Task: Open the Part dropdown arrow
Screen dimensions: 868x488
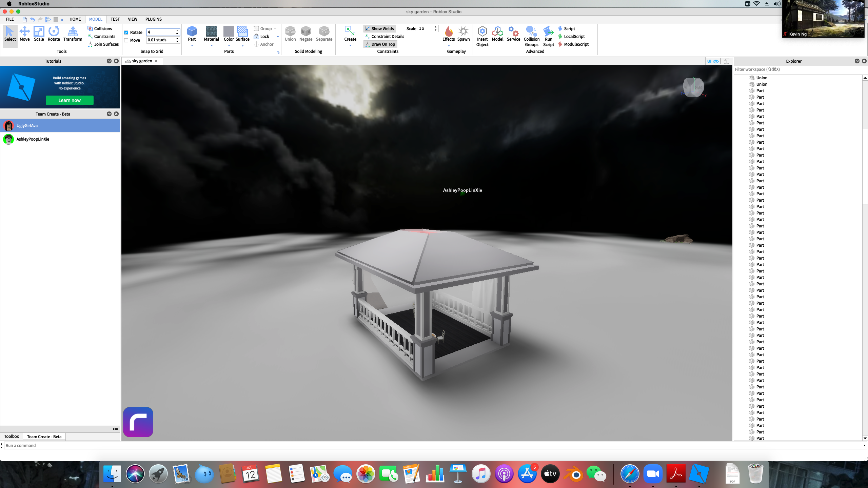Action: tap(192, 46)
